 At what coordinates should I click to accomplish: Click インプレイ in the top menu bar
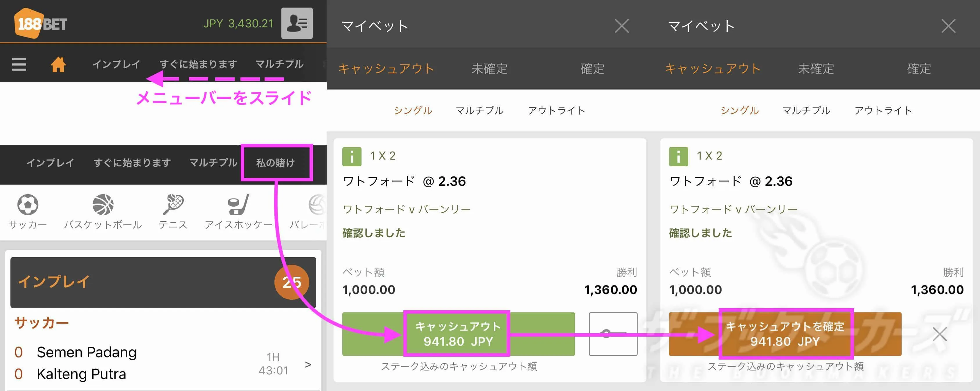116,64
